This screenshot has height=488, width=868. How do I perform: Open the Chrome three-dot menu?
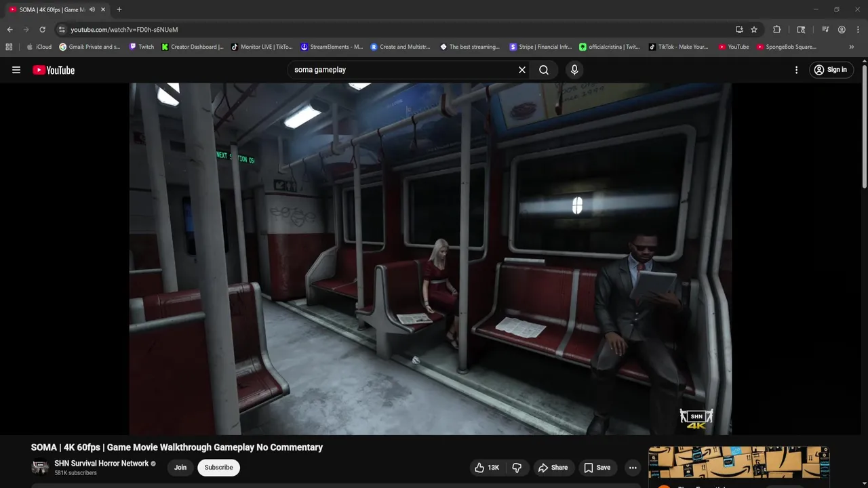point(859,30)
